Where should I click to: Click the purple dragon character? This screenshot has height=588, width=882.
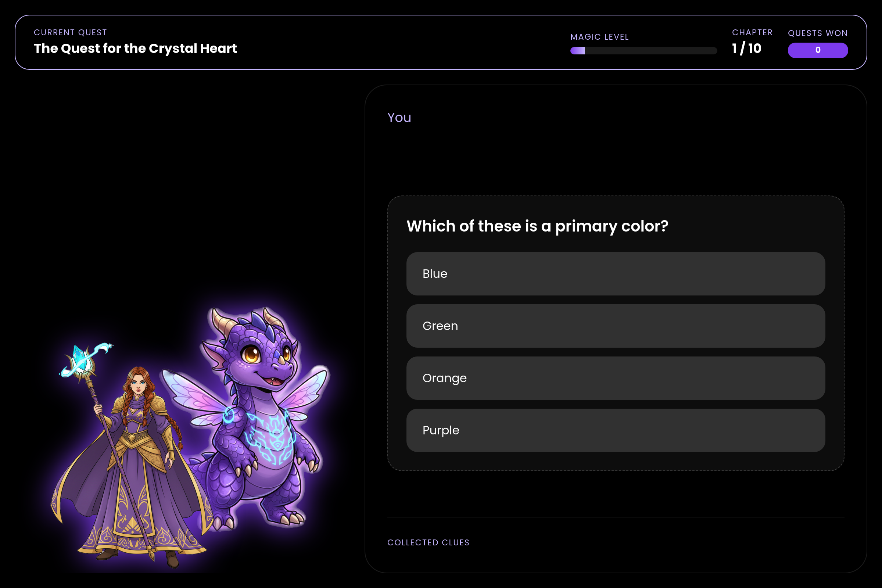click(259, 416)
